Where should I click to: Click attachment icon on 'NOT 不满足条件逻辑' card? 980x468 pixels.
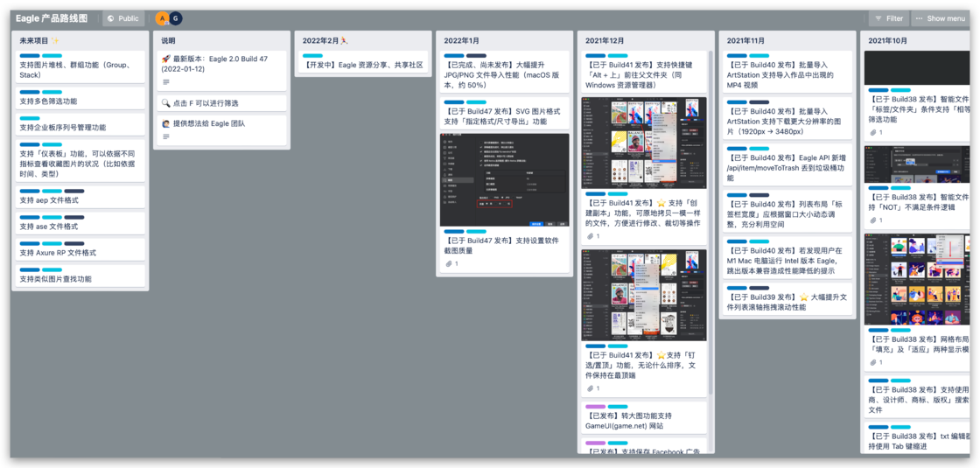[x=873, y=220]
